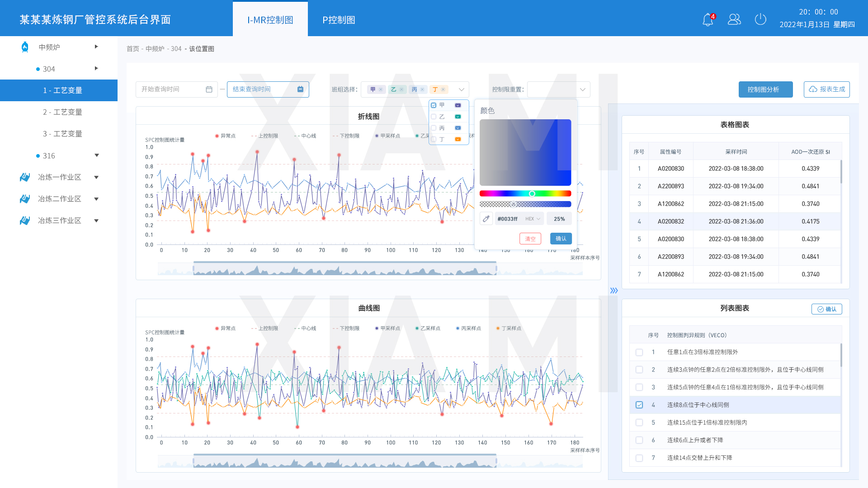Check rule 6 连续6点上升或者下降

[639, 441]
